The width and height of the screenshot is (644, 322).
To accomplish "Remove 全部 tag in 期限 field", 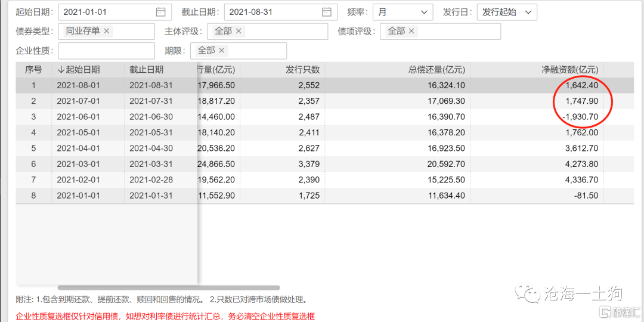I will pos(222,51).
